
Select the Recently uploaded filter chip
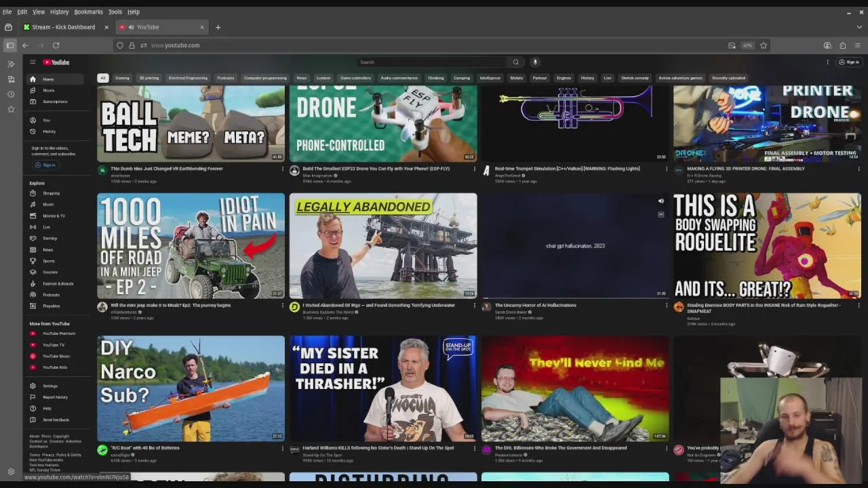pyautogui.click(x=729, y=78)
